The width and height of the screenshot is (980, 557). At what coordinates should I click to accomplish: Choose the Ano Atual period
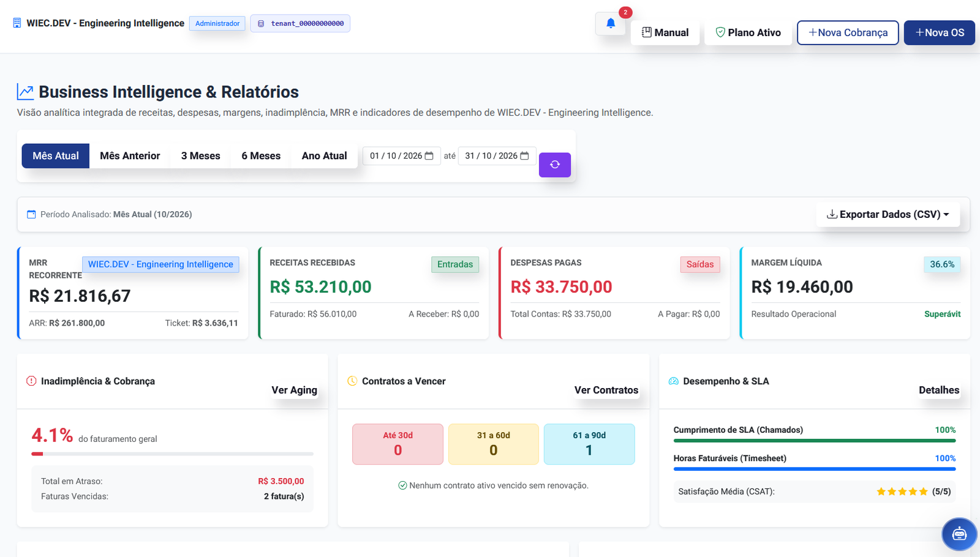(x=325, y=156)
